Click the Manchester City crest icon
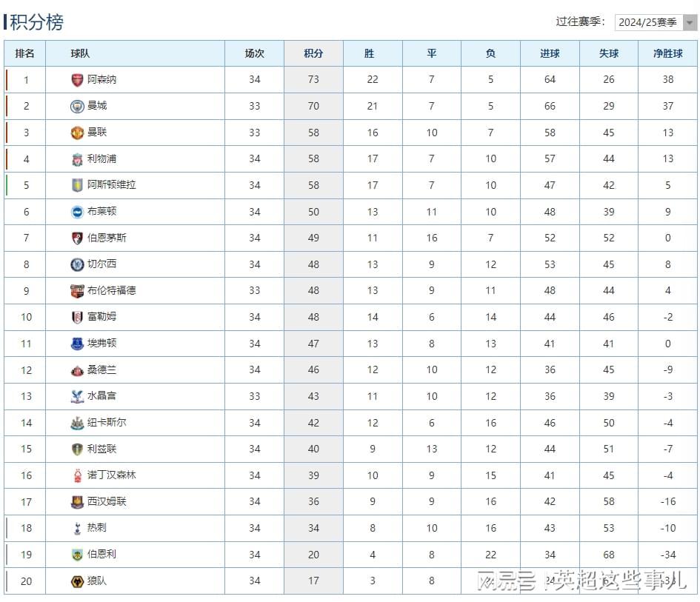The image size is (700, 602). point(77,106)
